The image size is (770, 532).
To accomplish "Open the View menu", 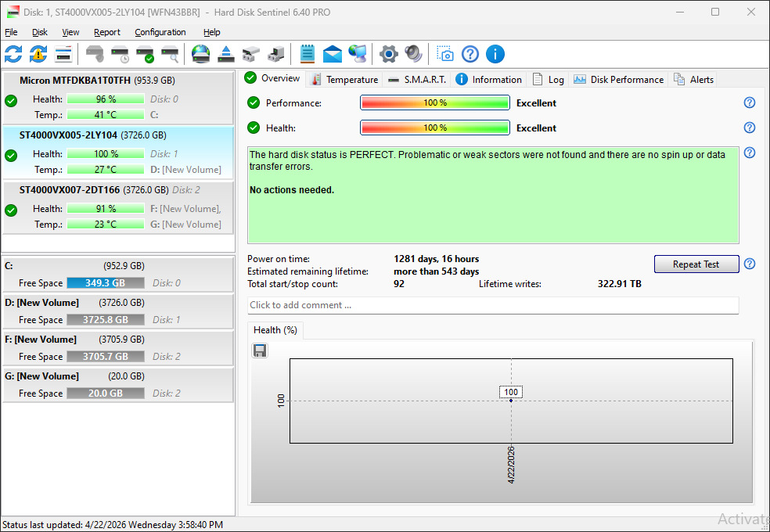I will click(x=70, y=32).
